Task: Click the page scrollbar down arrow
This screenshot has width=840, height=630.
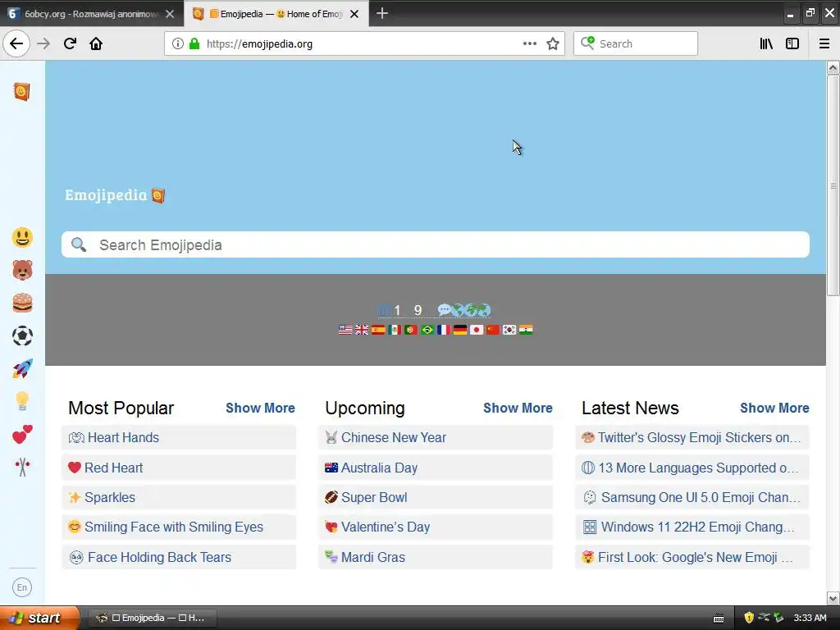Action: click(x=833, y=598)
